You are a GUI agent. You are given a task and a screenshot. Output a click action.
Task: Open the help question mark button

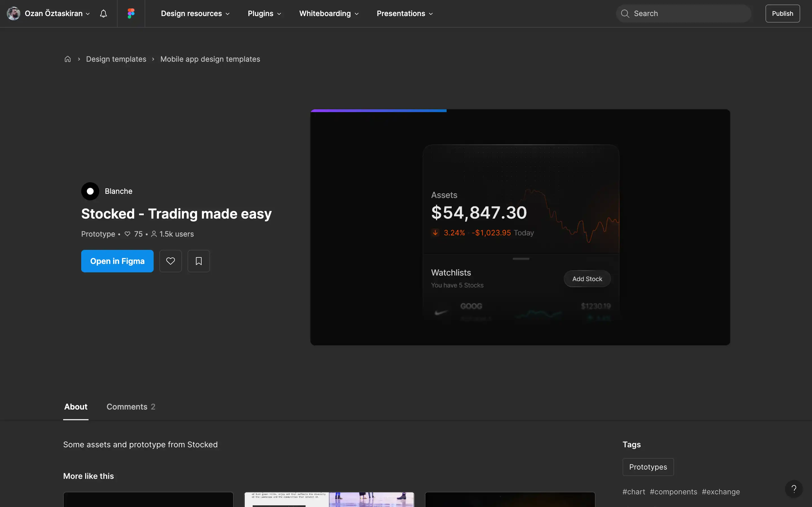(x=794, y=489)
